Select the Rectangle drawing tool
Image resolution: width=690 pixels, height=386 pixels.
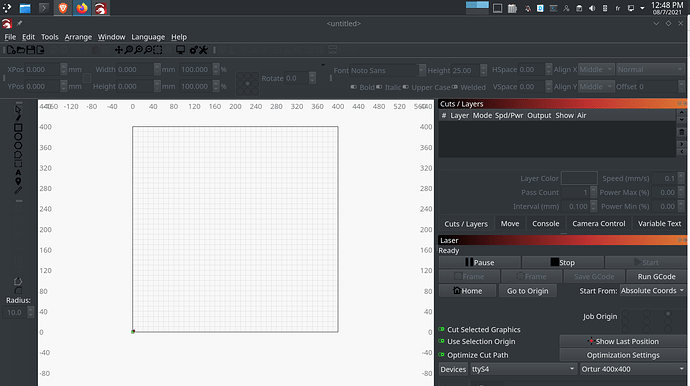point(18,128)
